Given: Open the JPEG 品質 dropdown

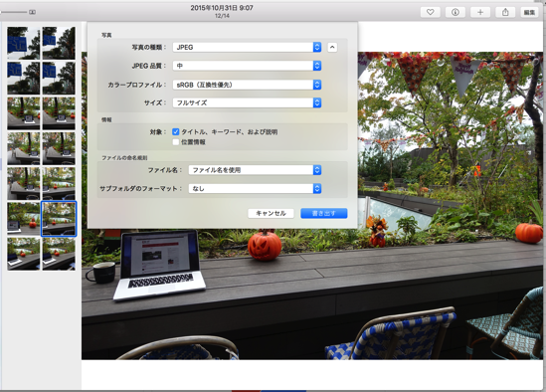Looking at the screenshot, I should tap(247, 66).
